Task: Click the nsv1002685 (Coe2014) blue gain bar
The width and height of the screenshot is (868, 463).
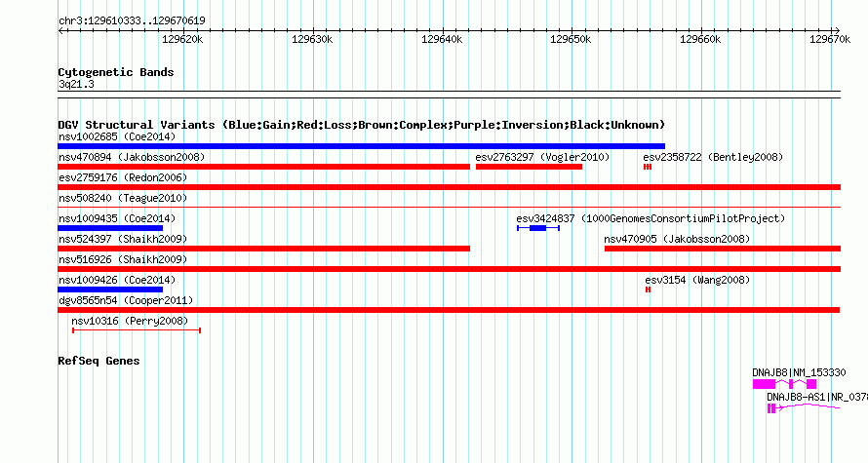Action: pyautogui.click(x=362, y=146)
